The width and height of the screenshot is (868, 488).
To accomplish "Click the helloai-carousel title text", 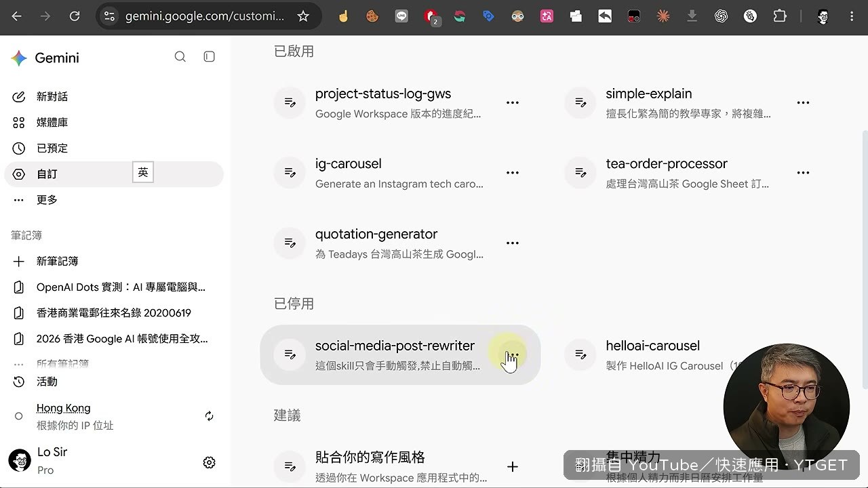I will click(653, 346).
